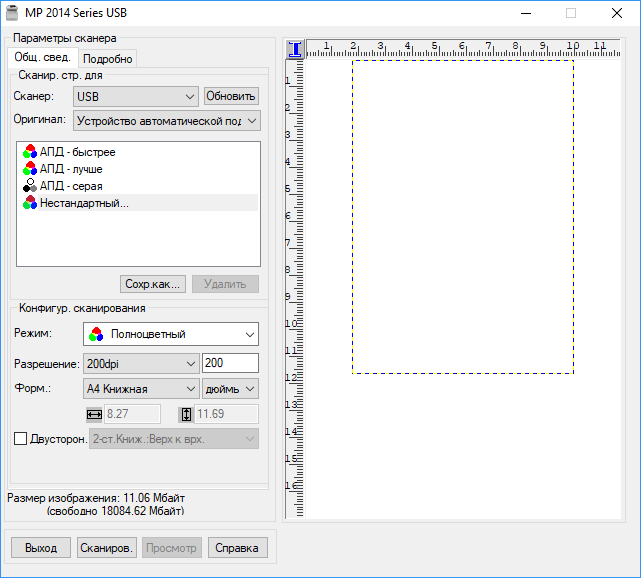This screenshot has width=641, height=578.
Task: Minimize the MP 2014 Series USB window
Action: click(526, 13)
